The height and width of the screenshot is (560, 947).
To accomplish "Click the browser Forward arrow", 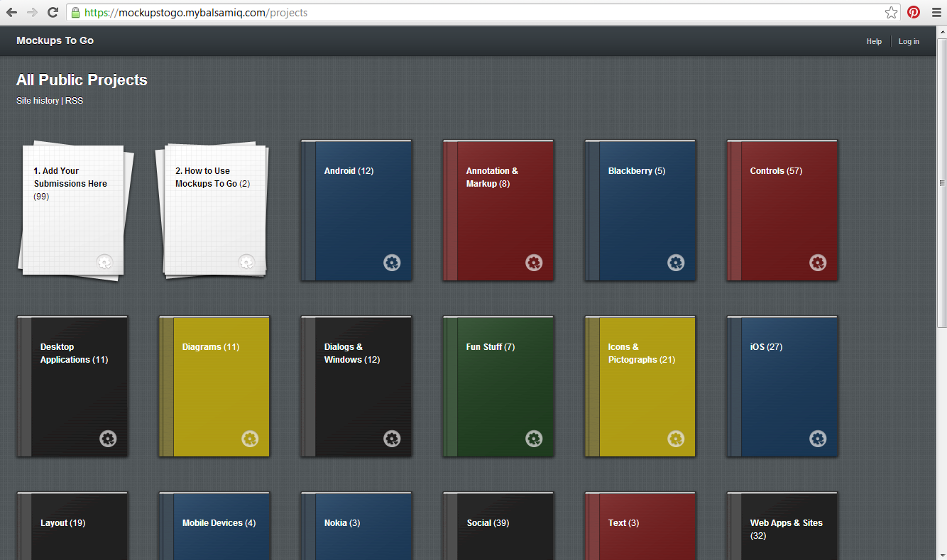I will 32,12.
